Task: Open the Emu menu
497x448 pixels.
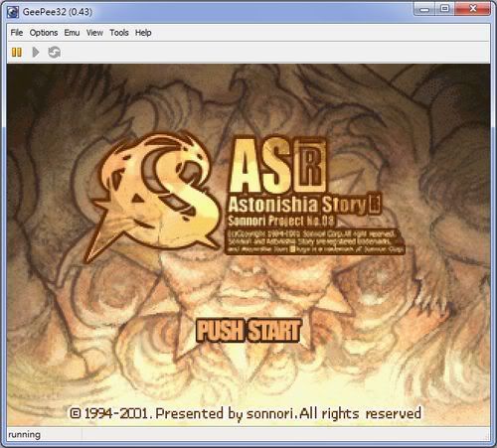Action: [72, 33]
